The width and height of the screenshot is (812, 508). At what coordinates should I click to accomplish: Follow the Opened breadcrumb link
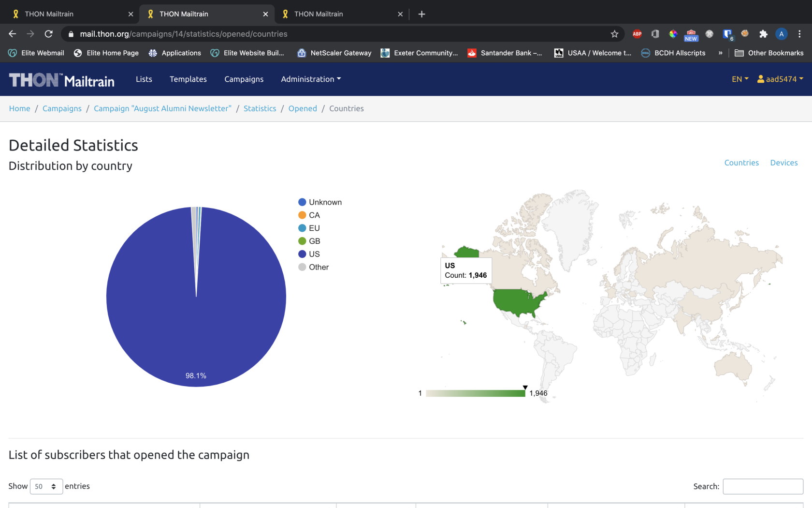303,108
